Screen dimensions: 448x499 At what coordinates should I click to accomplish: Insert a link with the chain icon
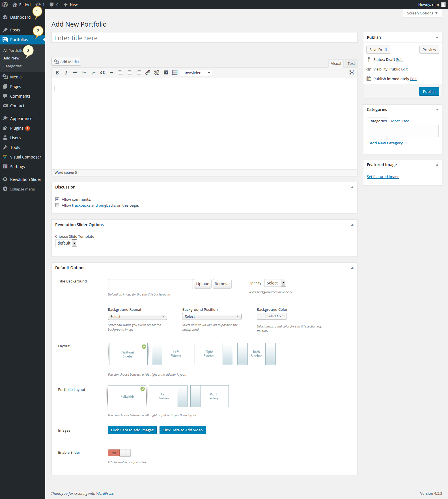tap(148, 73)
